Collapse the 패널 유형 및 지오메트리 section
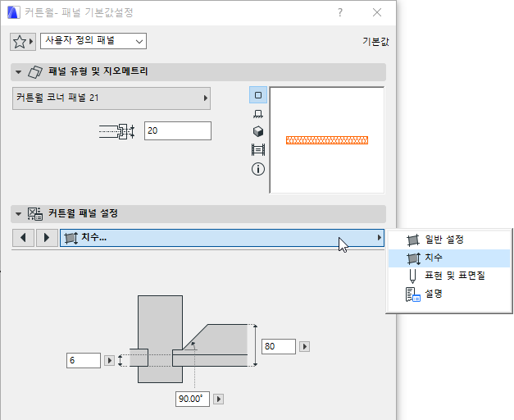Viewport: 514px width, 420px height. point(18,71)
